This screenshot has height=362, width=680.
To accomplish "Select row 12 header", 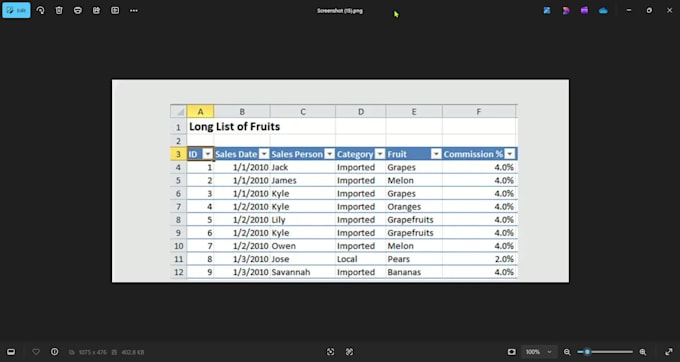I will coord(179,272).
